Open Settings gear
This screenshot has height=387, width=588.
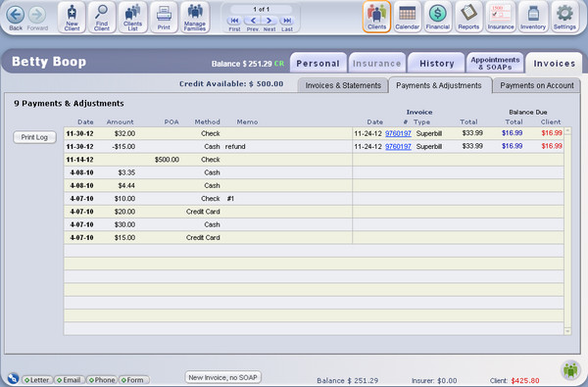564,17
